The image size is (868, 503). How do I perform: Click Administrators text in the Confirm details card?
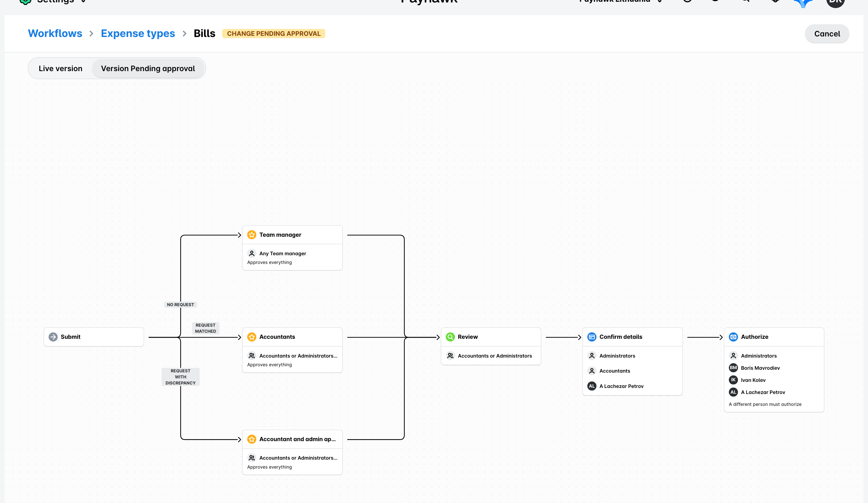coord(617,356)
